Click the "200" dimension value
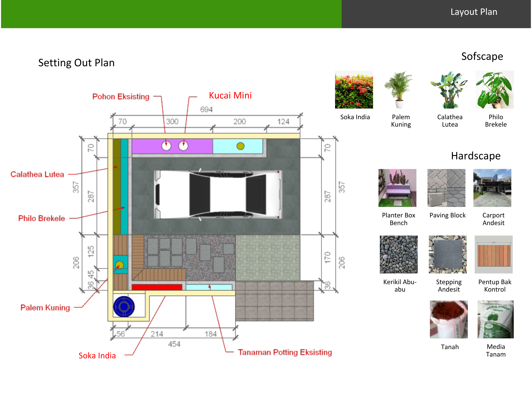This screenshot has height=399, width=532. coord(239,121)
